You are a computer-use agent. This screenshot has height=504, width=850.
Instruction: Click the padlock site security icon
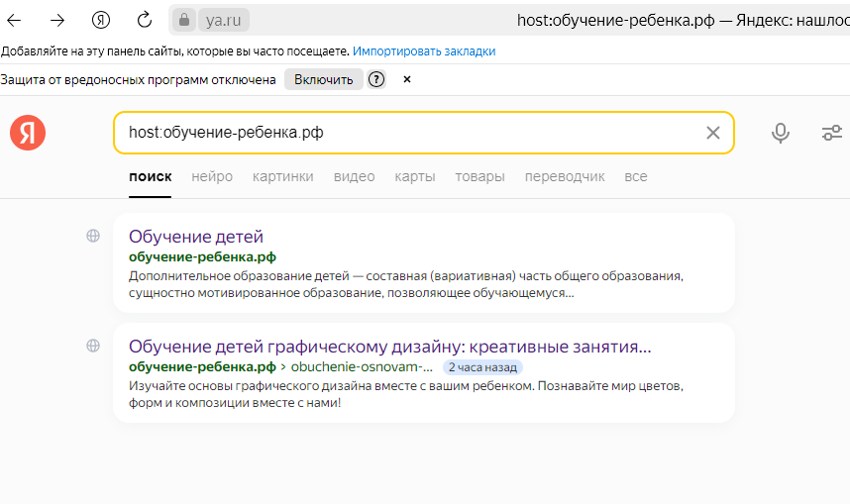(184, 20)
